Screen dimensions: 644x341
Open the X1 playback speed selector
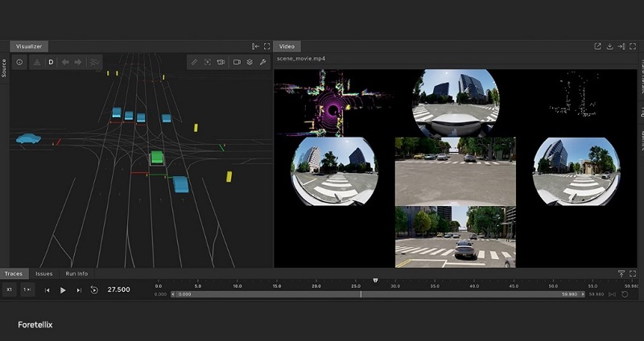[10, 290]
